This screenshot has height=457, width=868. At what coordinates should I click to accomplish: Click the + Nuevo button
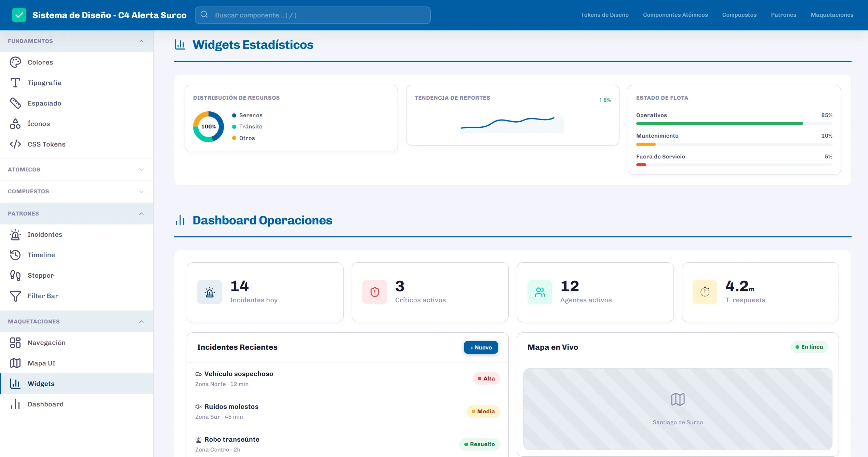point(481,347)
